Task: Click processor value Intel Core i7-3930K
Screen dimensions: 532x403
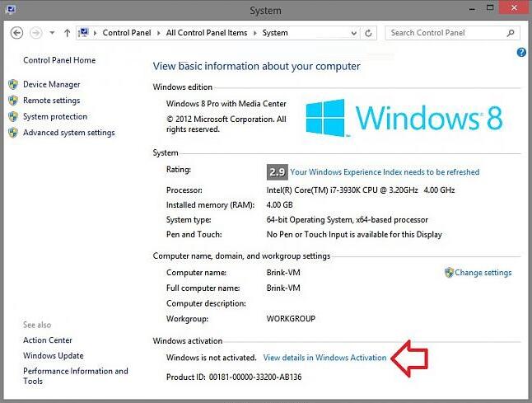Action: (x=361, y=190)
